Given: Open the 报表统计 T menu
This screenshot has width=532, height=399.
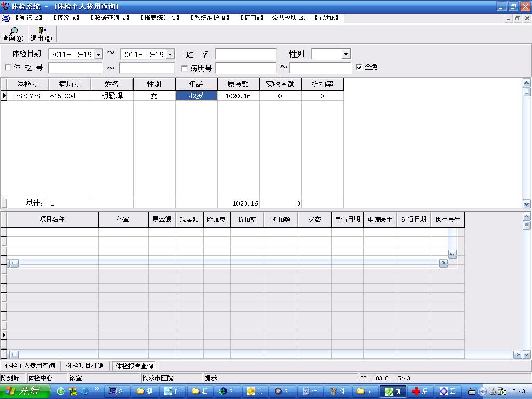Looking at the screenshot, I should click(159, 18).
